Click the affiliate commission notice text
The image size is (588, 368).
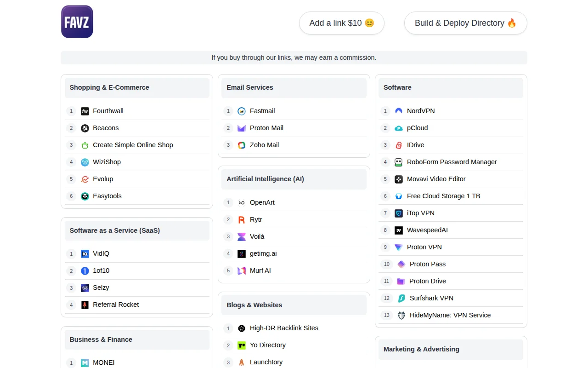click(x=294, y=57)
